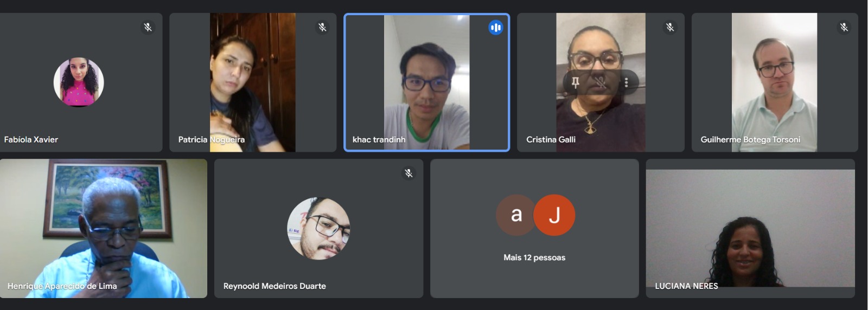
Task: Select LUCIANA NERES video tile
Action: 750,228
